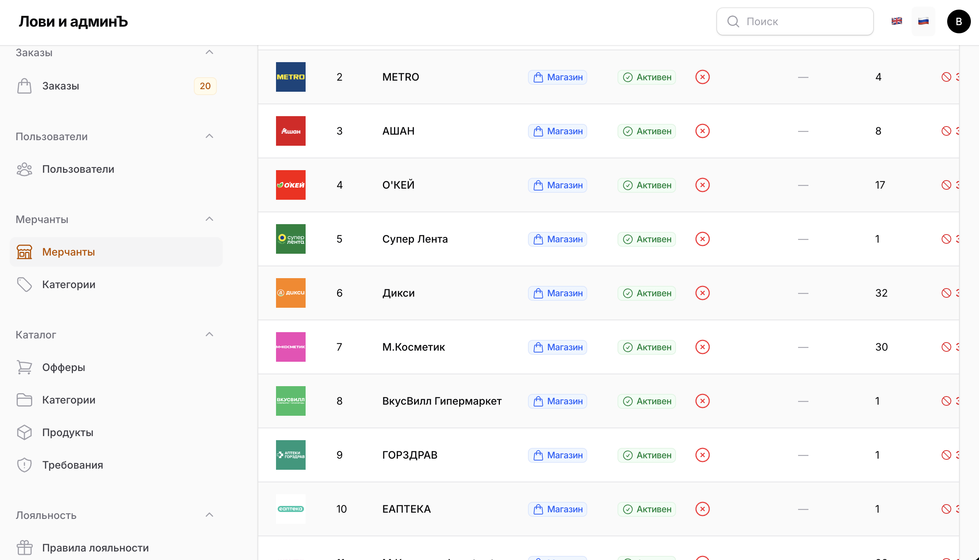Click the red X icon in ЕАПТЕКА row
The height and width of the screenshot is (560, 979).
(x=702, y=509)
